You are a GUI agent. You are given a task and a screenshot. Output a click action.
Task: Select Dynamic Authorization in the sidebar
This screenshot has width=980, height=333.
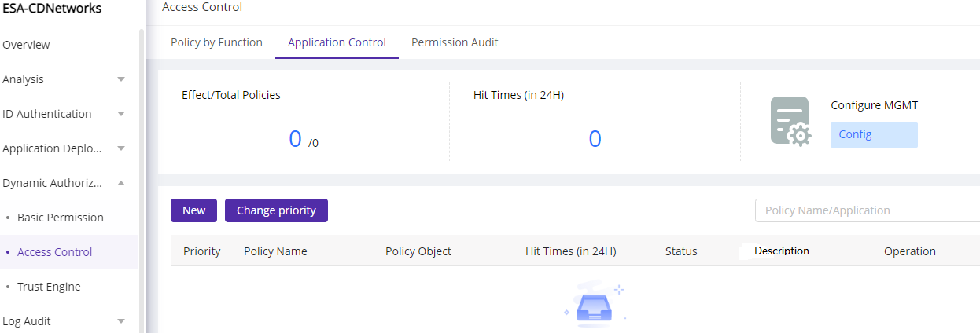53,183
